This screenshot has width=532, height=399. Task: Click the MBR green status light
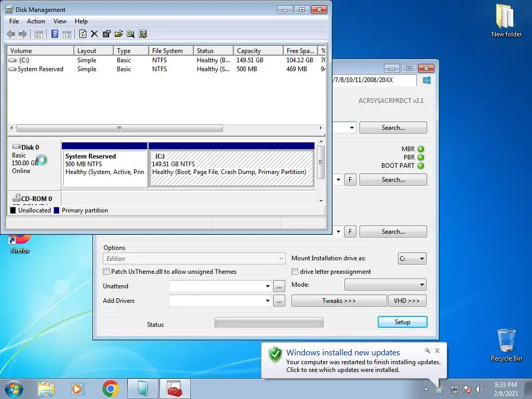(421, 149)
